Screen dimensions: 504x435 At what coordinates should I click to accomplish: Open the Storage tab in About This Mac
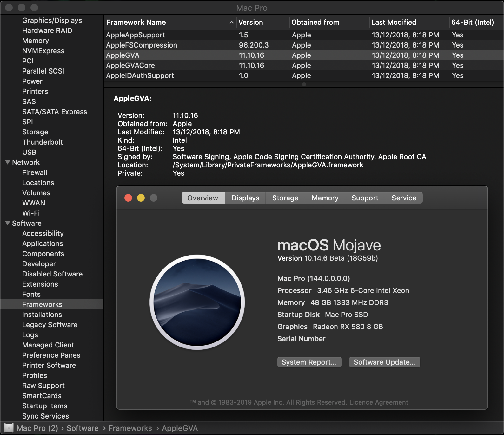(x=285, y=198)
